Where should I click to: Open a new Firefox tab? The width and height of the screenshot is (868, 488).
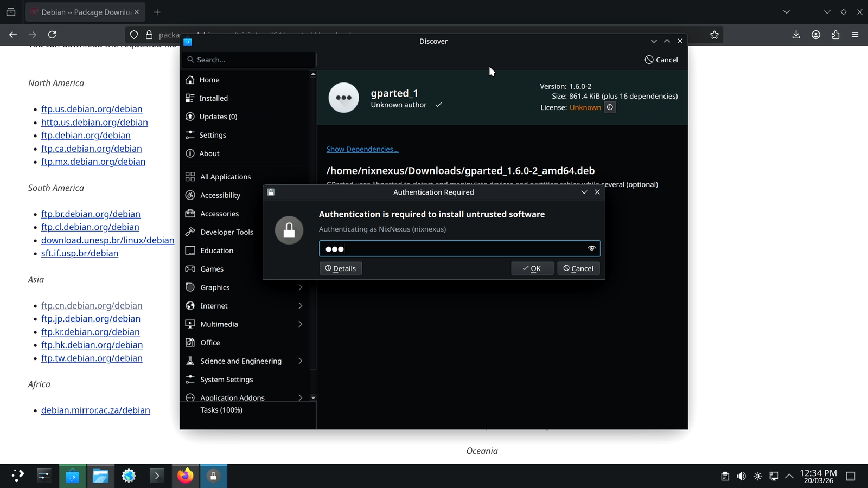coord(157,12)
